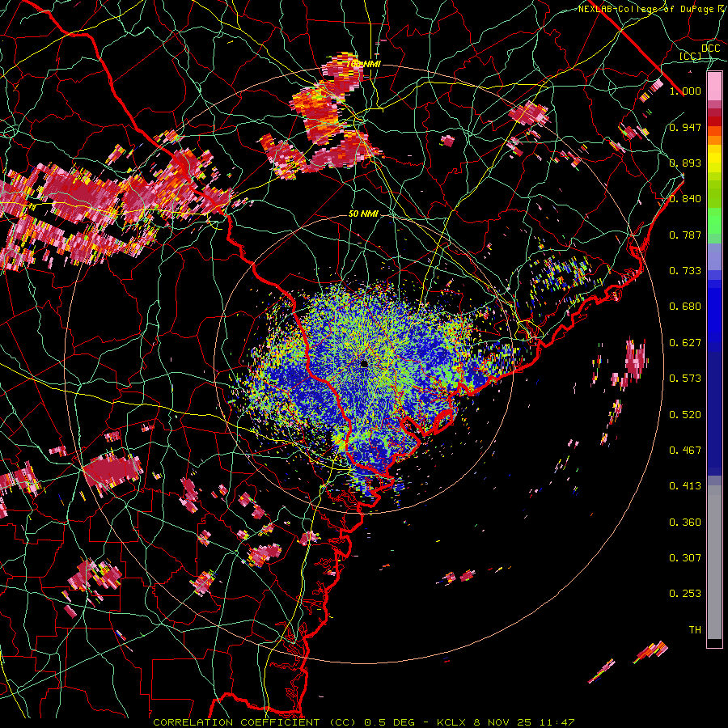The height and width of the screenshot is (728, 728).
Task: Click the 0.733 scale label
Action: (685, 271)
